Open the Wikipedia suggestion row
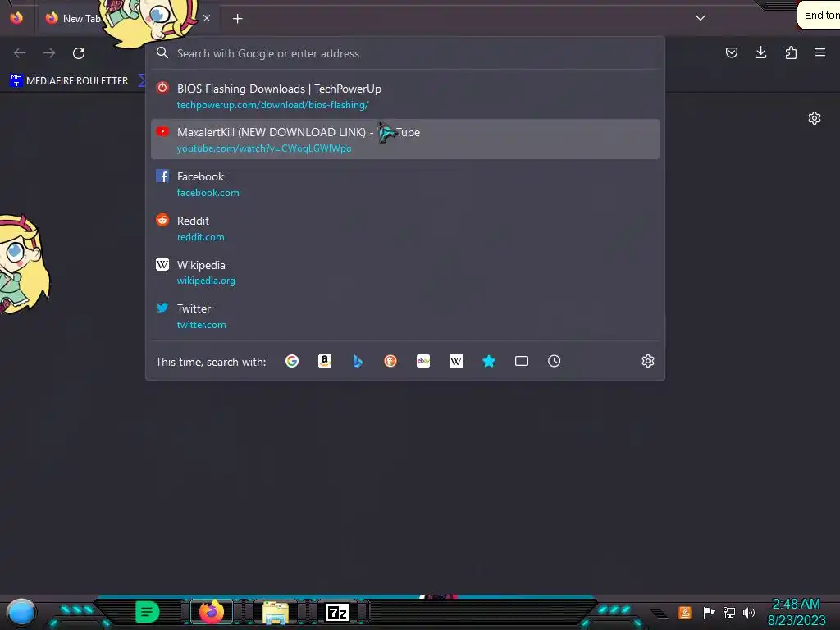This screenshot has width=840, height=630. pyautogui.click(x=405, y=272)
